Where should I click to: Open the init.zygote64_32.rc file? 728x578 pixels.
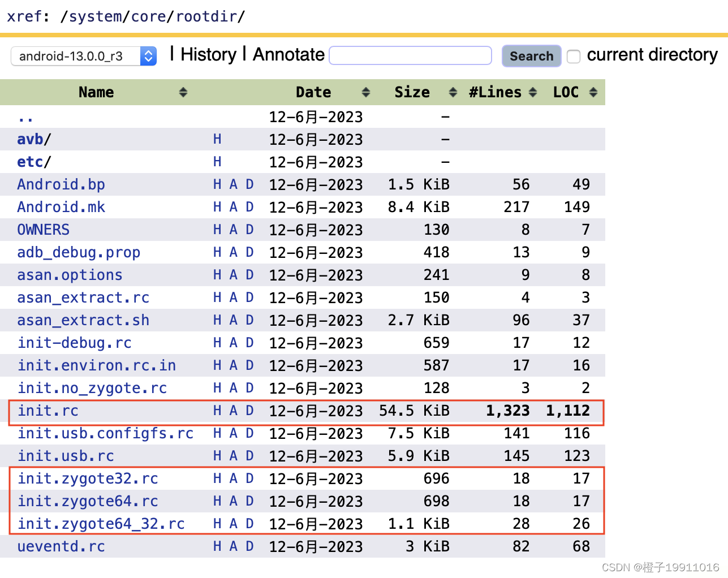pyautogui.click(x=101, y=524)
